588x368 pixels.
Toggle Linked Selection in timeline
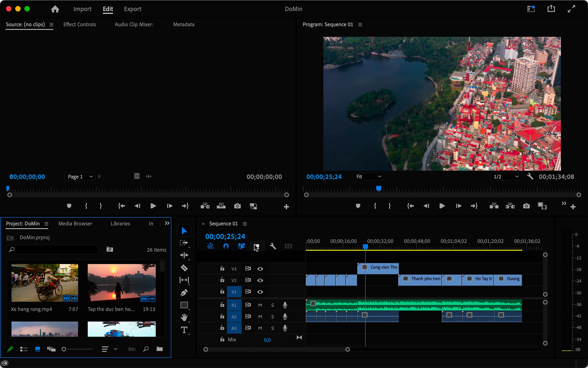coord(242,246)
